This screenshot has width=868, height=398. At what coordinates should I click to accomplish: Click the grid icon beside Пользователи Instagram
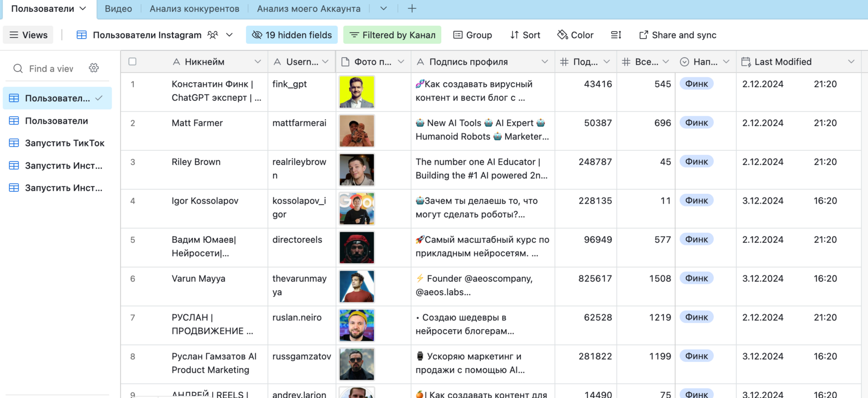(x=82, y=35)
